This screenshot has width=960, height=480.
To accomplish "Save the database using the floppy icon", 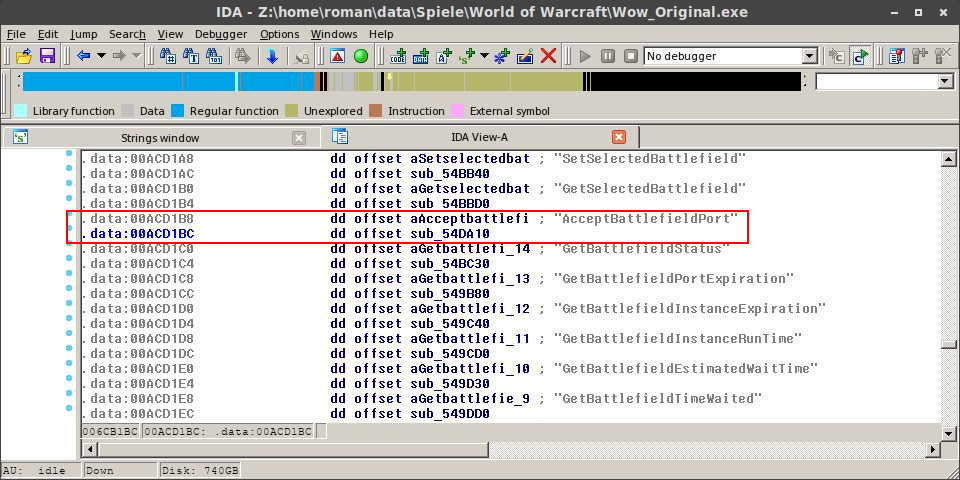I will click(47, 56).
